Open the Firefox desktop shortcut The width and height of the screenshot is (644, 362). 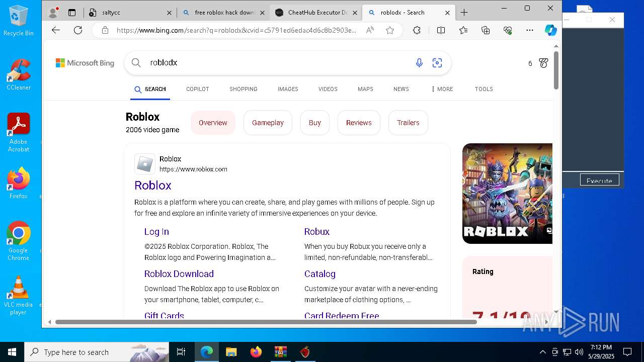click(x=18, y=183)
